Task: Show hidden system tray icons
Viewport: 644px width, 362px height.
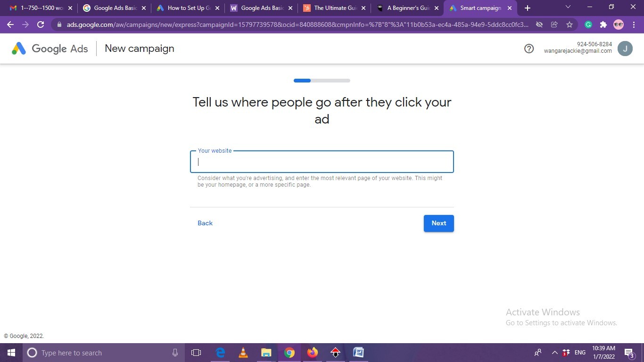Action: [554, 353]
